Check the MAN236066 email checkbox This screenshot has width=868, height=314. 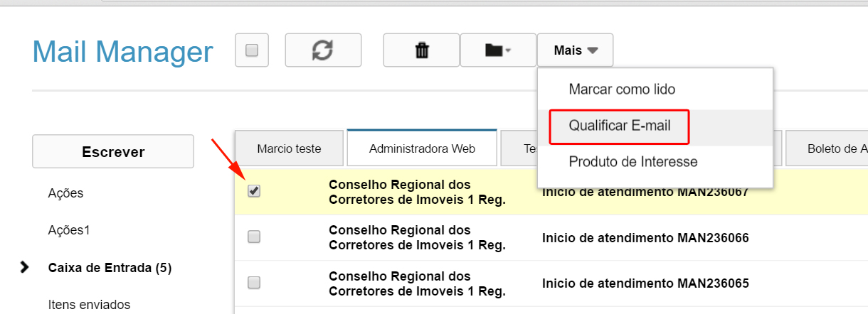pyautogui.click(x=254, y=237)
